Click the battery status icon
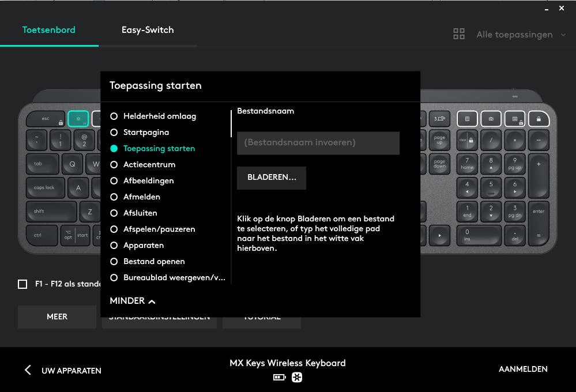 (x=280, y=378)
